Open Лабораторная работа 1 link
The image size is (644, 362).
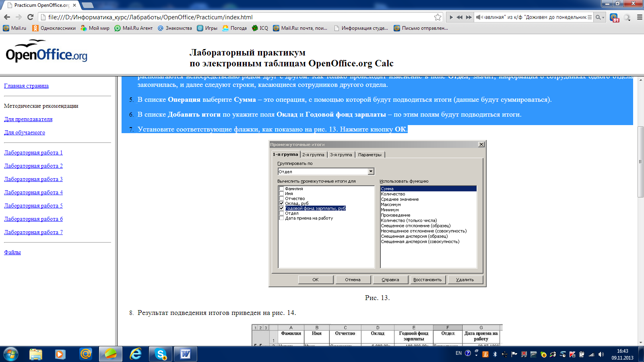[x=33, y=152]
